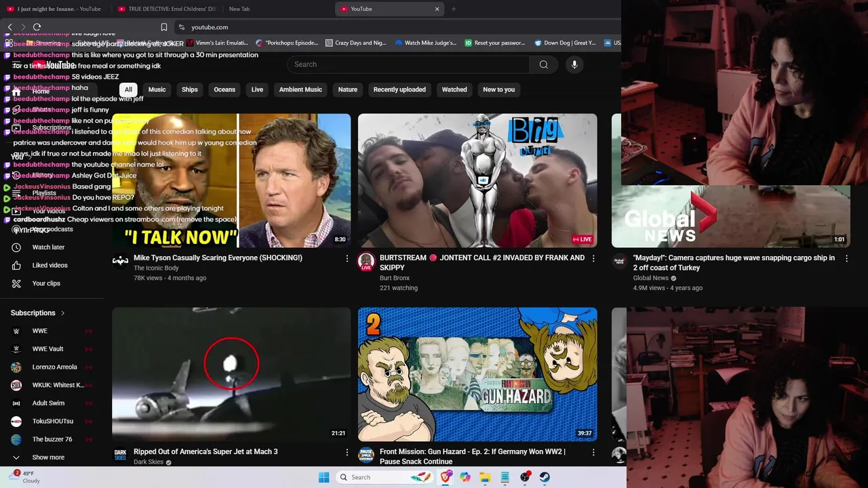Expand subscriptions list with Show more
Screen dimensions: 868x488
[x=48, y=457]
